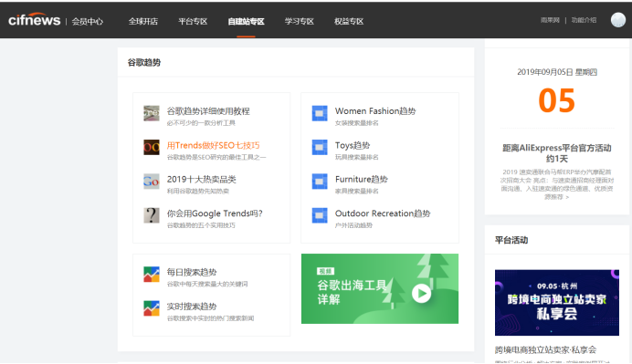
Task: Click the 谷歌趋势 section heading
Action: pyautogui.click(x=144, y=62)
